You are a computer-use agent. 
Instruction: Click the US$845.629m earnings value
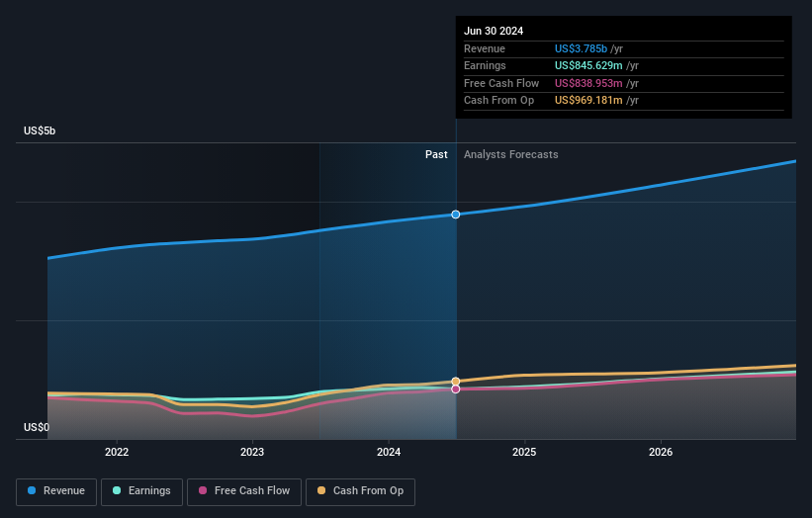588,65
